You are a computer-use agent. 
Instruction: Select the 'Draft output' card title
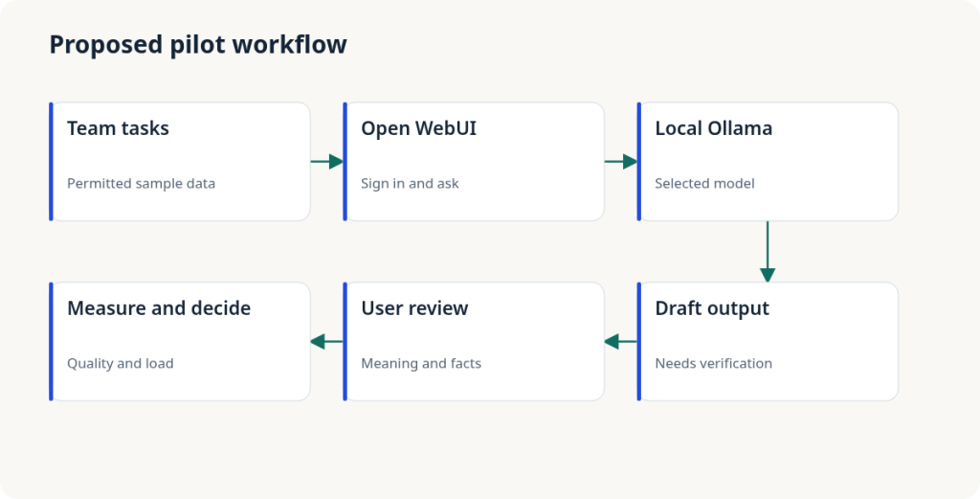pos(712,308)
